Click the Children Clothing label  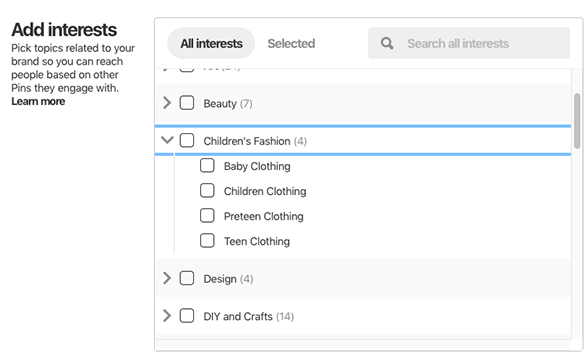tap(265, 191)
